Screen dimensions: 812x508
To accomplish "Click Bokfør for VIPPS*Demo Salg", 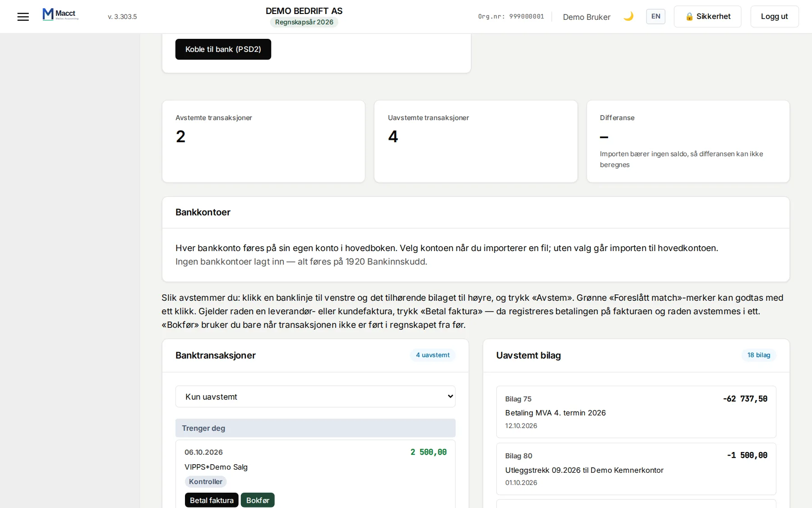I will click(x=258, y=500).
